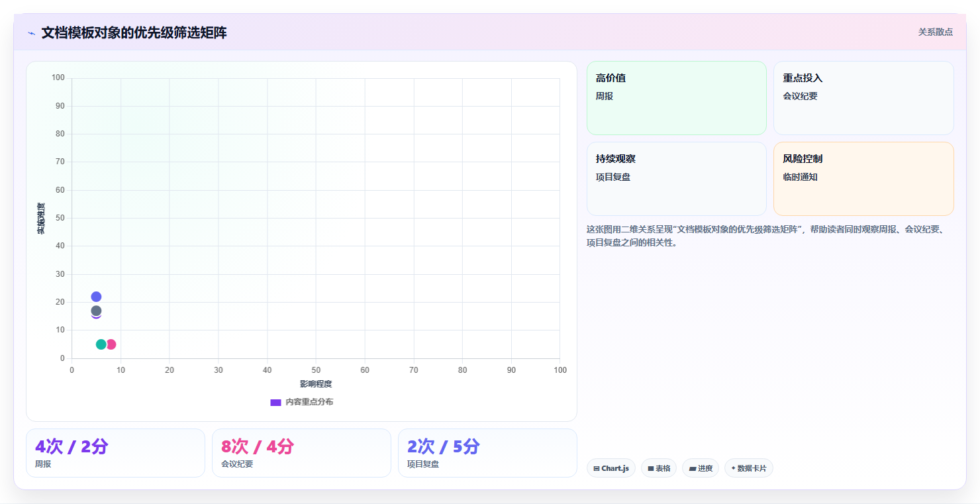The height and width of the screenshot is (504, 980).
Task: Click the 影响程度 x-axis title
Action: [x=316, y=384]
